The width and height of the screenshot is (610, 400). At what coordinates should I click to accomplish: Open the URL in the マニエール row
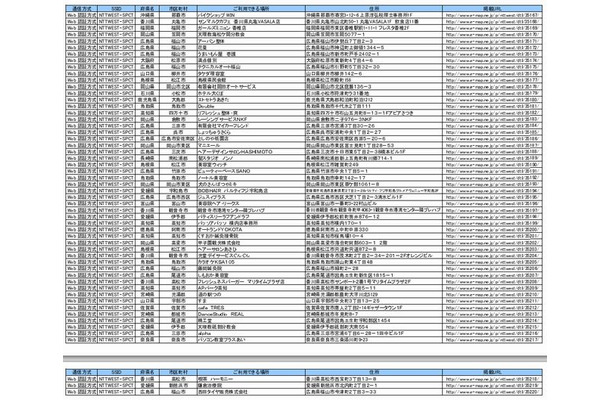click(x=493, y=146)
